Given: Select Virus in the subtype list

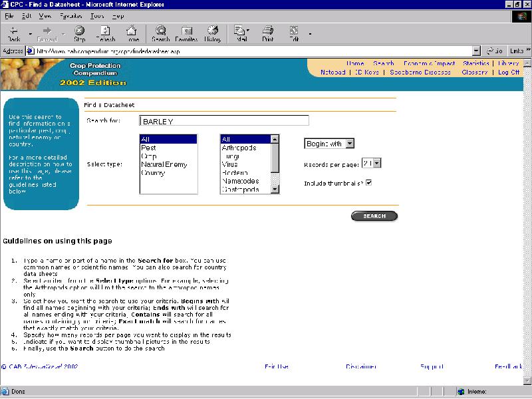Looking at the screenshot, I should [245, 164].
